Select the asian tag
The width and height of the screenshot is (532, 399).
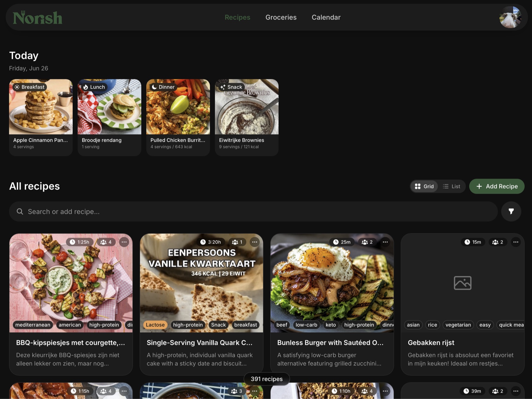(413, 325)
